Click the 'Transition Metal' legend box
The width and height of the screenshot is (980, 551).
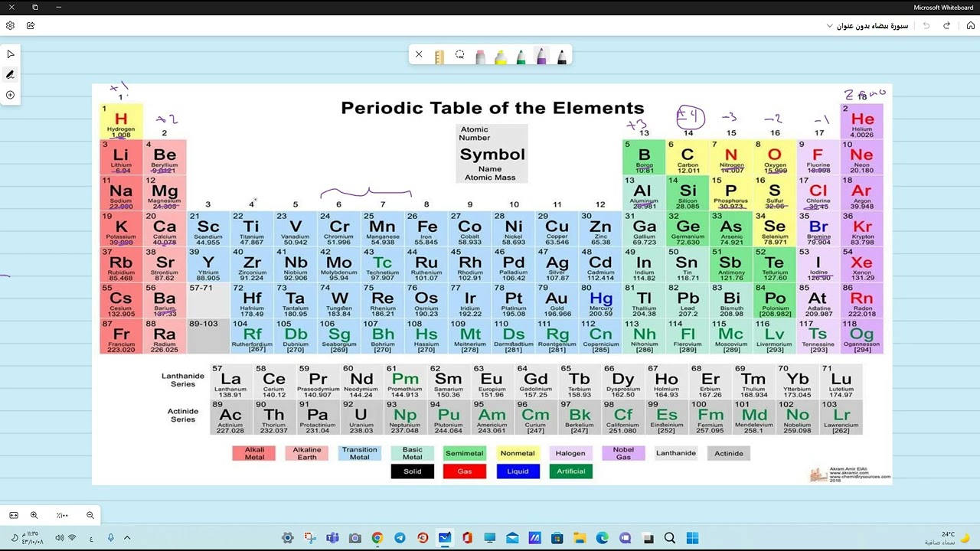(359, 453)
